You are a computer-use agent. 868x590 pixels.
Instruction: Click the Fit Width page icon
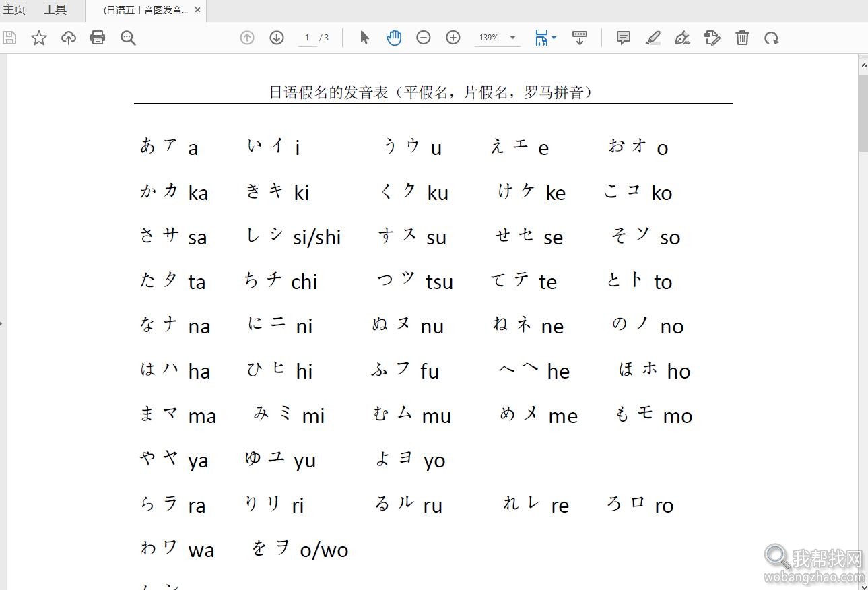[x=541, y=38]
